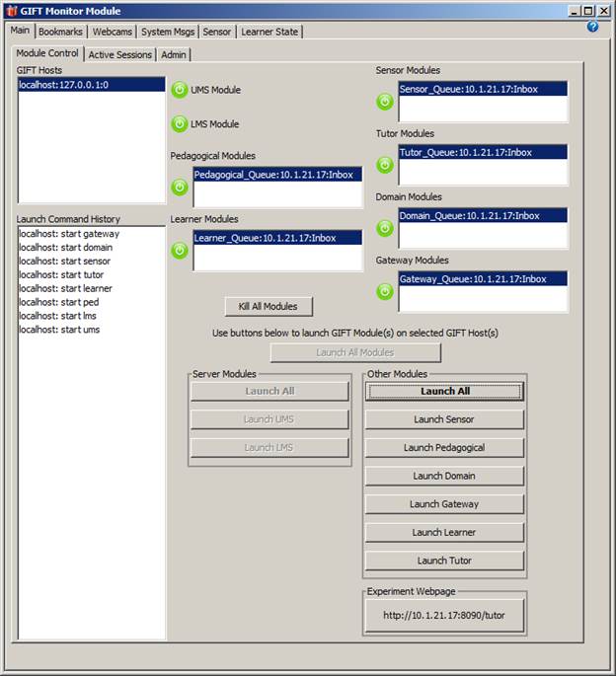Click the Pedagogical Modules green power icon
Viewport: 616px width, 676px height.
[180, 188]
